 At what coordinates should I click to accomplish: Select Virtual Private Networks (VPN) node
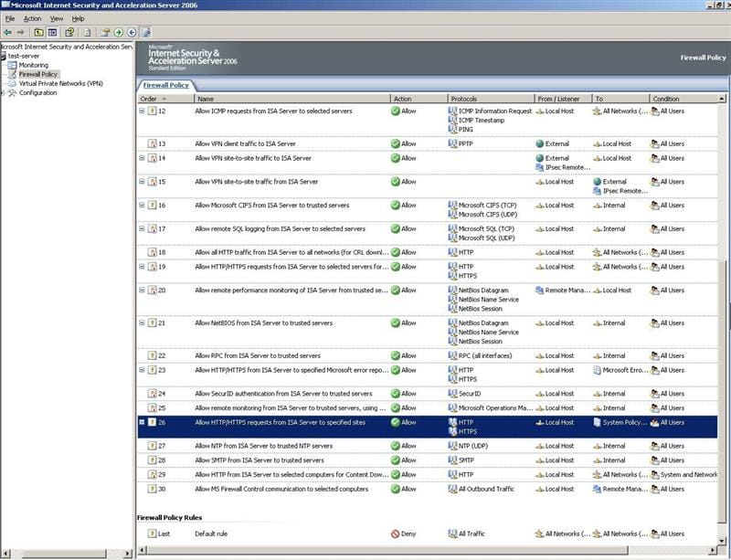point(60,83)
